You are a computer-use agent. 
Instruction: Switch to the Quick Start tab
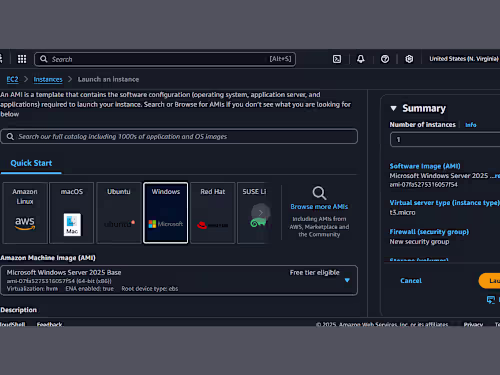[x=31, y=163]
